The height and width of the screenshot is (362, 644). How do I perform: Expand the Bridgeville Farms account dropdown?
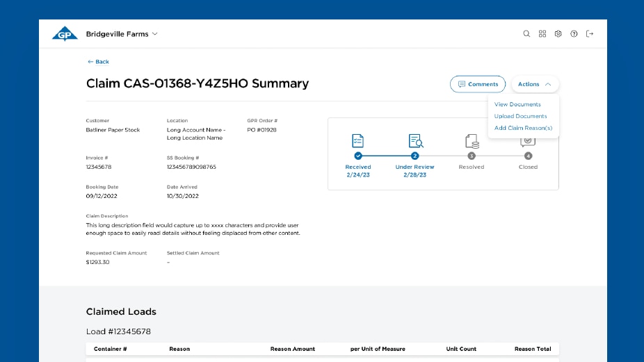tap(122, 34)
